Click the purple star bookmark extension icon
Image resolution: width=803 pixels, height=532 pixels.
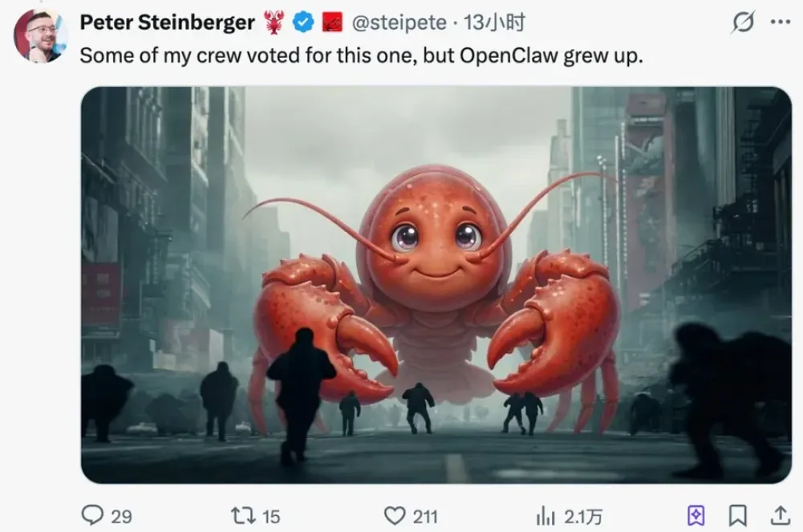[696, 516]
